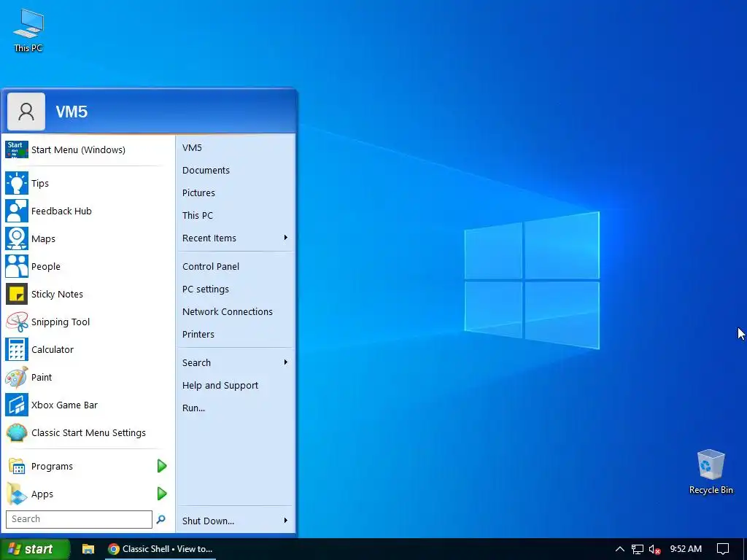
Task: Open the Classic Start Menu Settings shell icon
Action: point(17,433)
